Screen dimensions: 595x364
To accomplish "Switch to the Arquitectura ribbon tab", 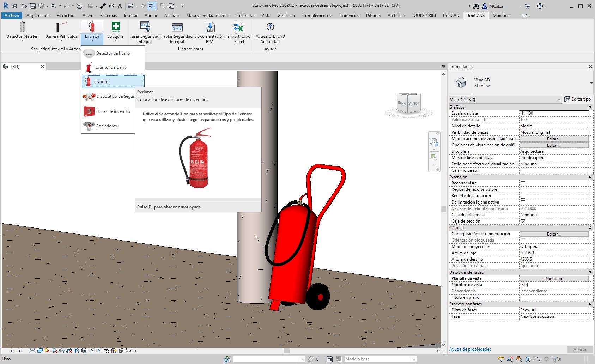I will click(x=38, y=16).
